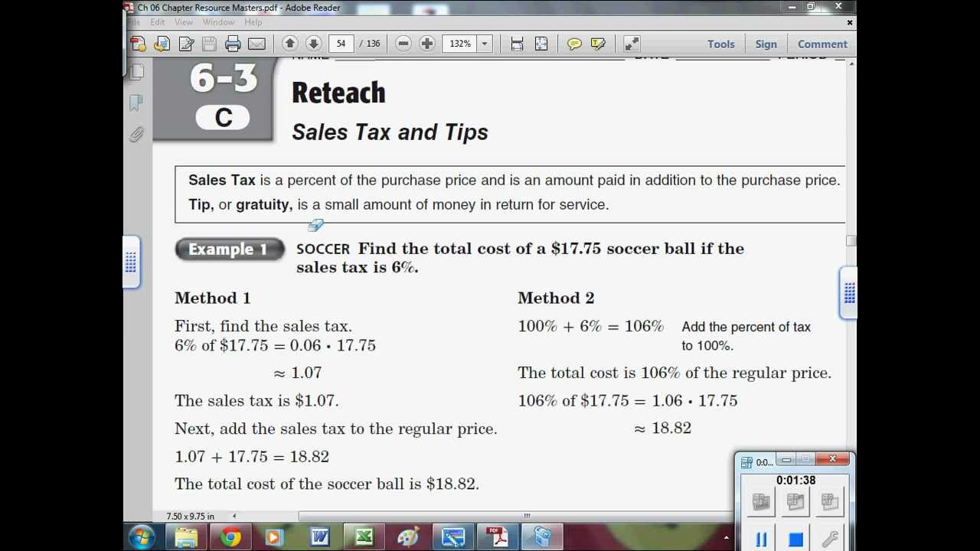980x551 pixels.
Task: Click the Email envelope icon
Action: 256,44
